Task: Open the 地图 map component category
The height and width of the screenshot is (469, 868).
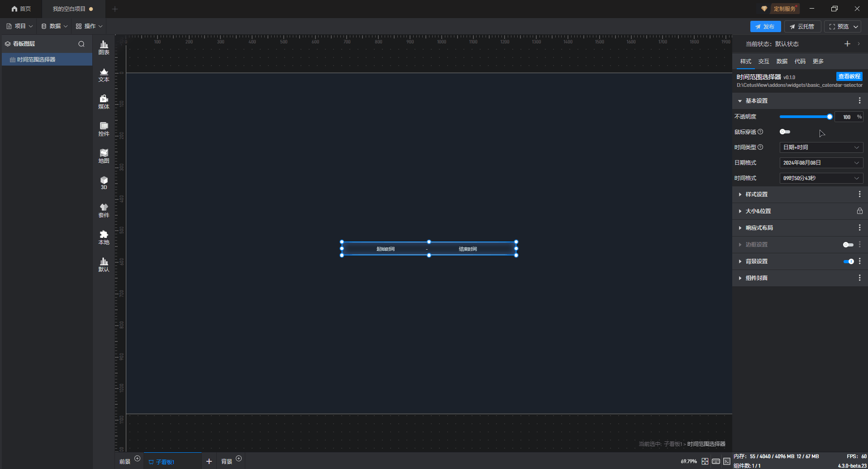Action: (104, 156)
